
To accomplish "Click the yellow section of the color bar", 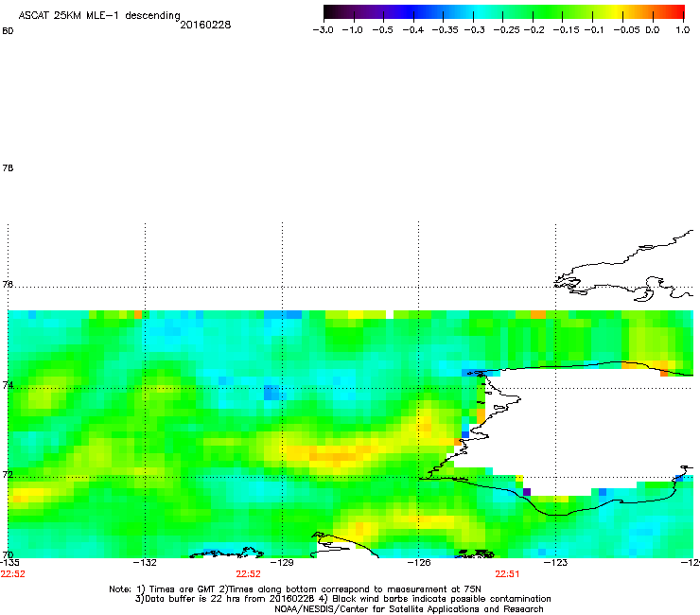I will (615, 11).
